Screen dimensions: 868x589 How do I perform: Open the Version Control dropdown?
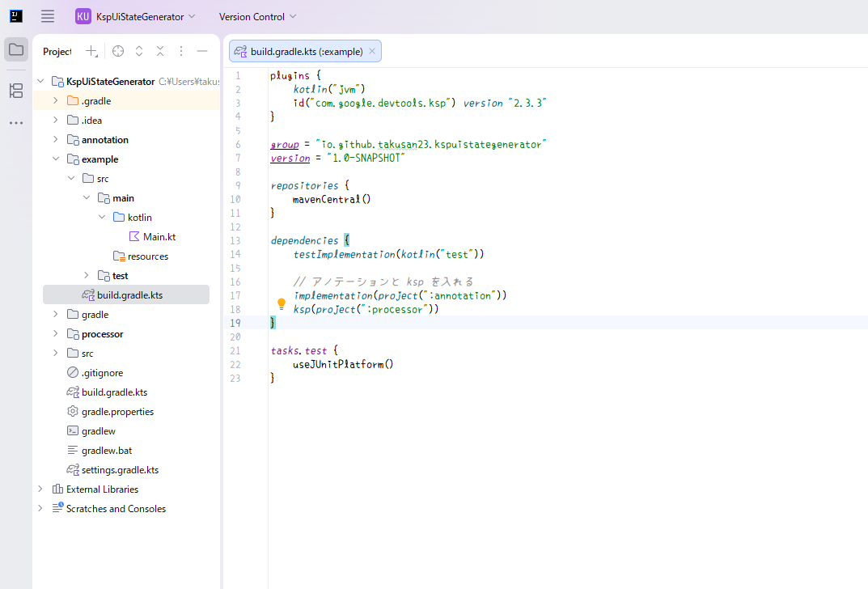click(x=257, y=16)
